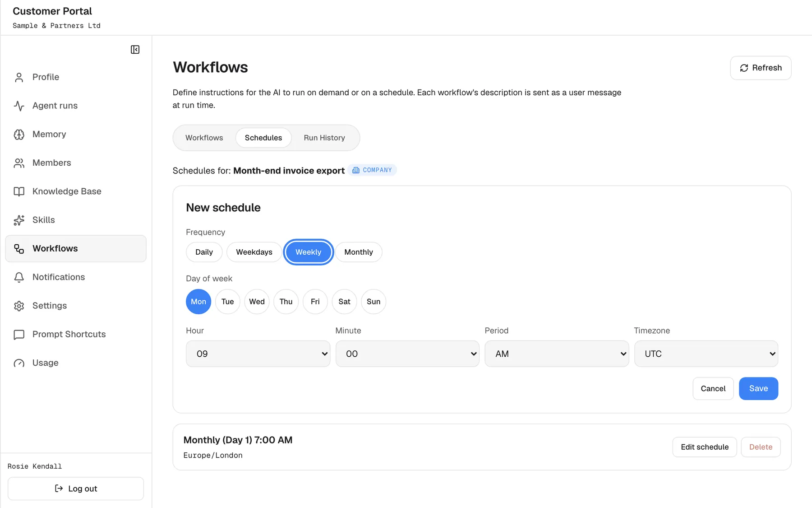Cancel the new schedule
This screenshot has height=508, width=812.
[x=713, y=388]
